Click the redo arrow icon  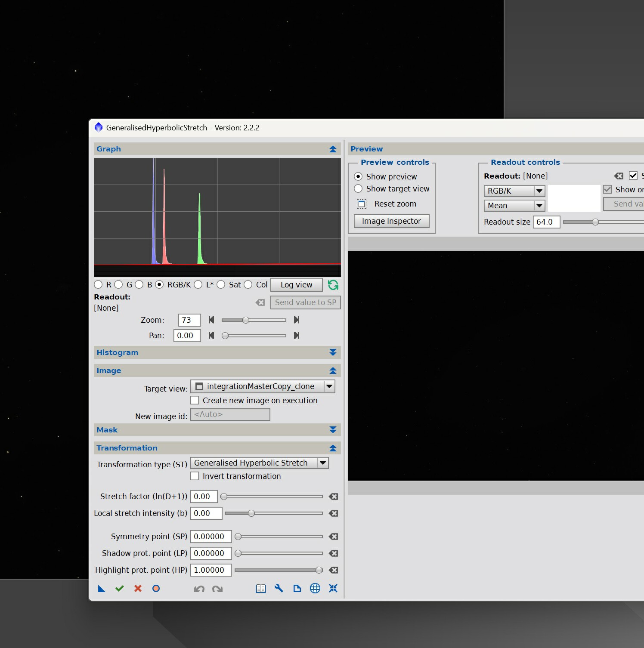pyautogui.click(x=217, y=589)
